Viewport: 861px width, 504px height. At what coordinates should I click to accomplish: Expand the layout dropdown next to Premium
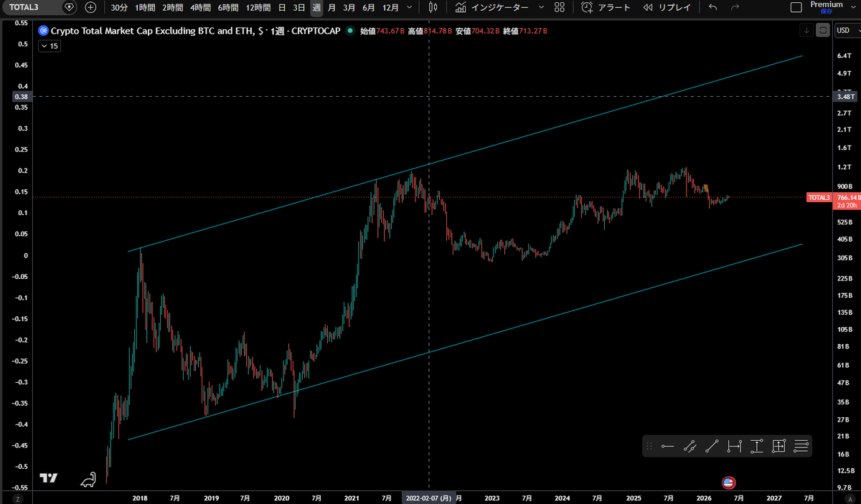tap(852, 7)
